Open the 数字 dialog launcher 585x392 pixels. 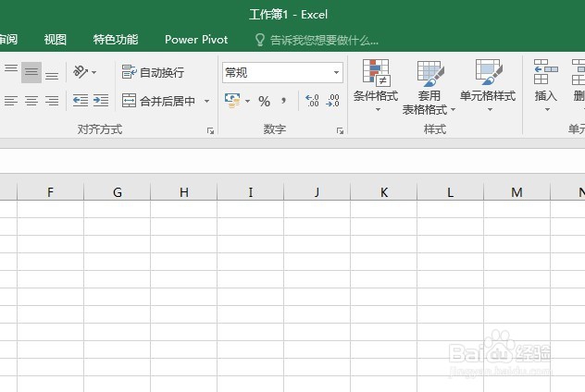(x=340, y=130)
